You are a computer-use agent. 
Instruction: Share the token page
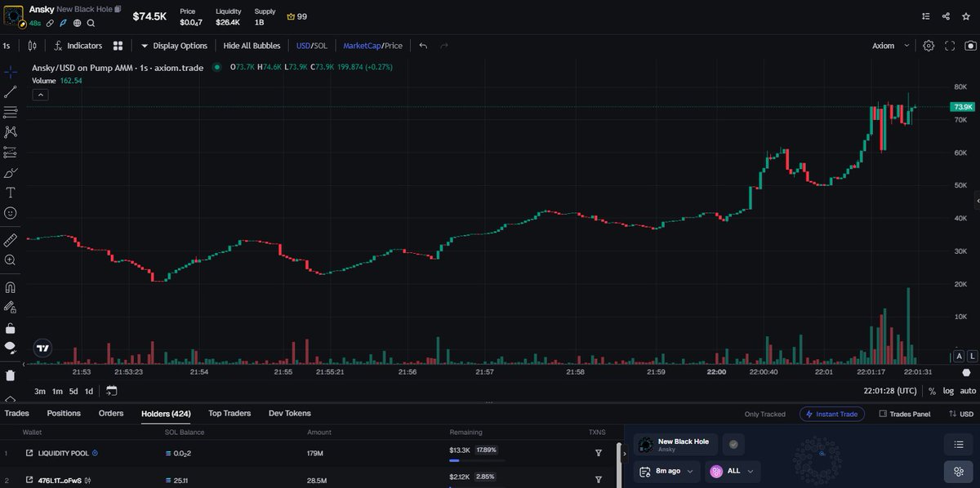tap(946, 16)
